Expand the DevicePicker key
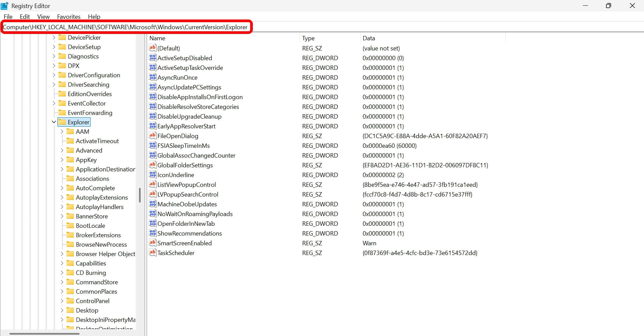The height and width of the screenshot is (336, 644). (54, 37)
